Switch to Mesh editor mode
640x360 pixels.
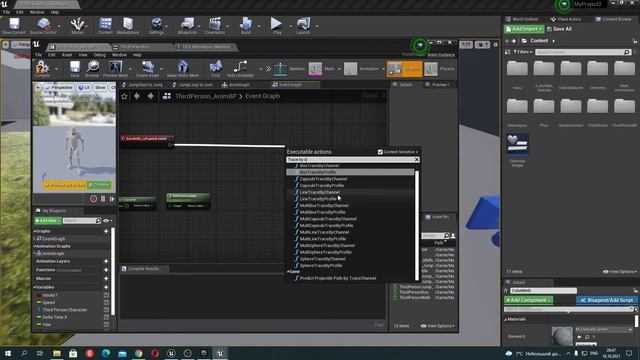(x=322, y=69)
